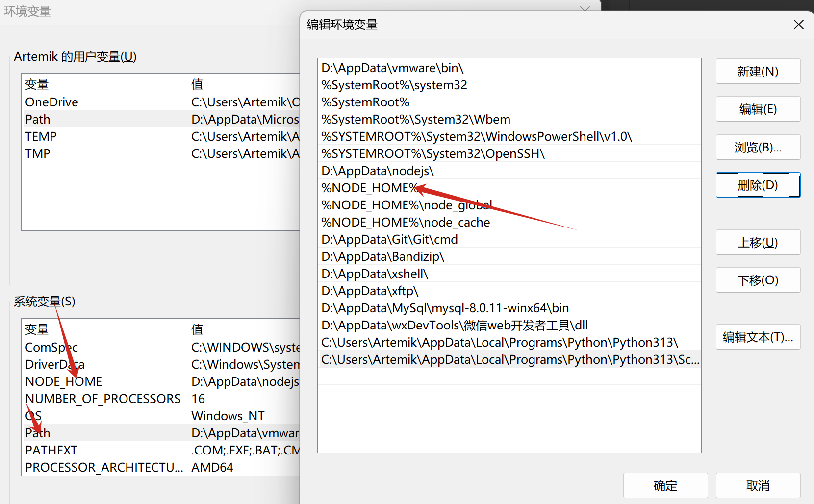The height and width of the screenshot is (504, 814).
Task: Select the %NODE_HOME%\node_cache path entry
Action: [x=406, y=223]
